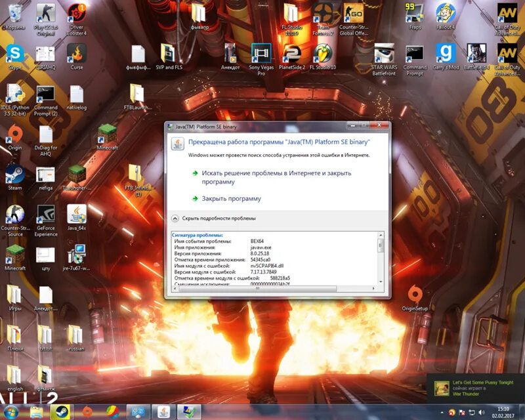The height and width of the screenshot is (420, 525).
Task: Open Windows Explorer from the taskbar
Action: 36,412
